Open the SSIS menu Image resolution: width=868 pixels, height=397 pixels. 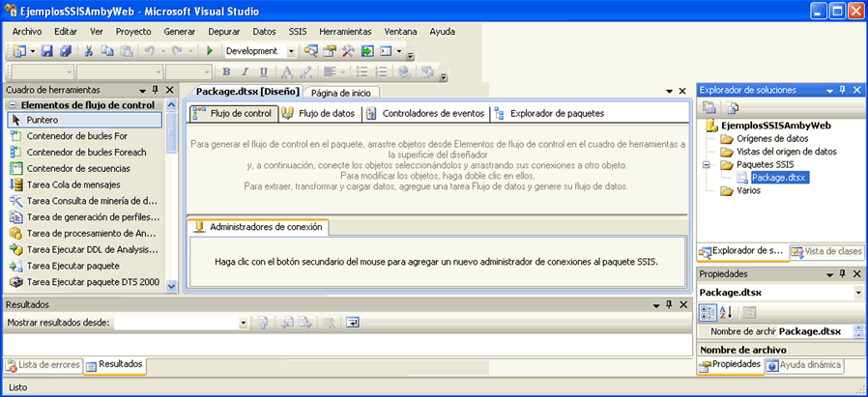click(298, 32)
